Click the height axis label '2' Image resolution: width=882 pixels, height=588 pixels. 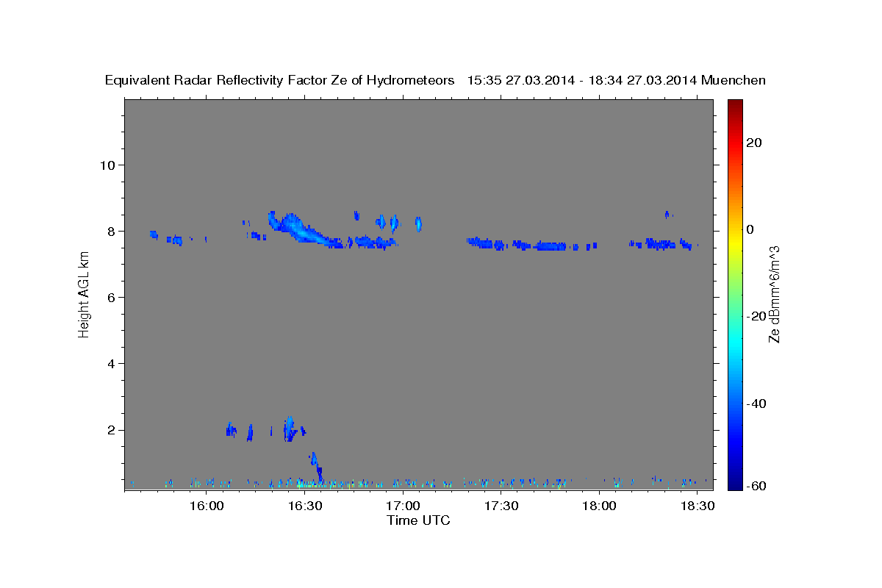point(111,430)
